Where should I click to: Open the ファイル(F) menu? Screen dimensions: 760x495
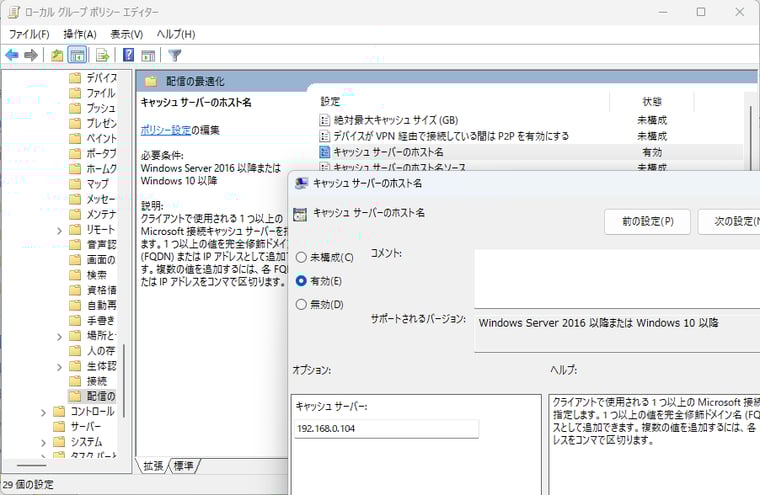click(x=29, y=34)
